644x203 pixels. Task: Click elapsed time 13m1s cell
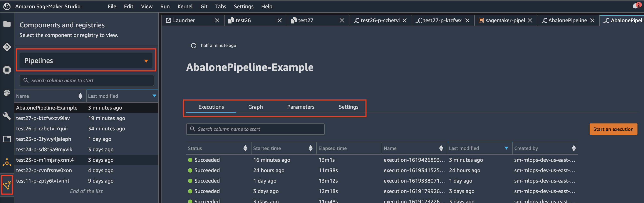(x=327, y=160)
